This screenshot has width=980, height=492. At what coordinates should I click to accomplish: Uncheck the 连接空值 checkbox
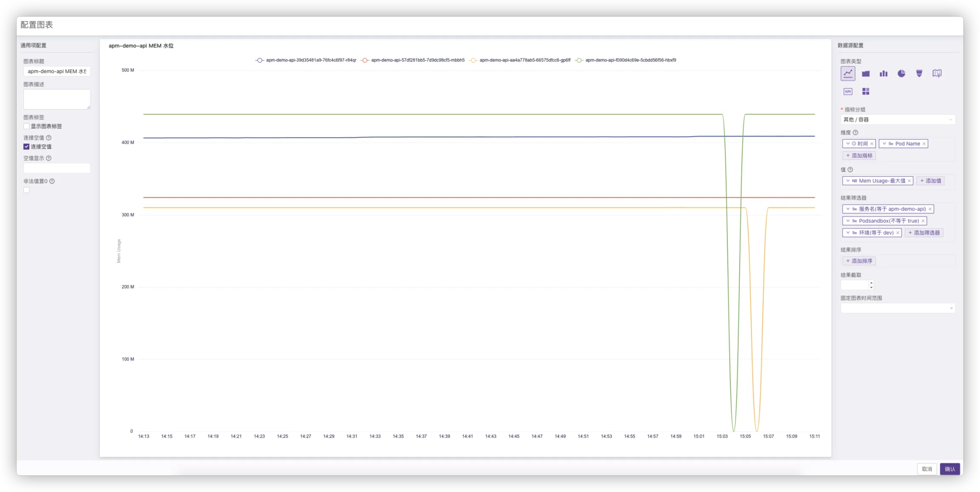click(x=26, y=147)
